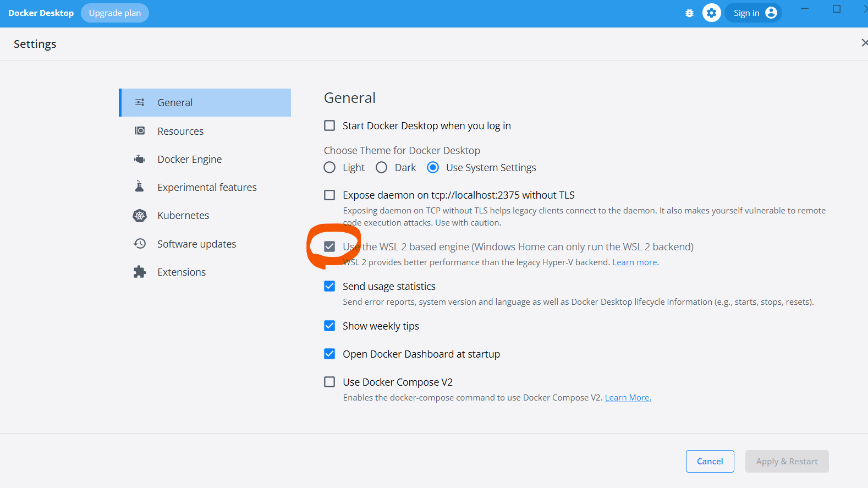
Task: Click the Sign in button
Action: [x=753, y=13]
